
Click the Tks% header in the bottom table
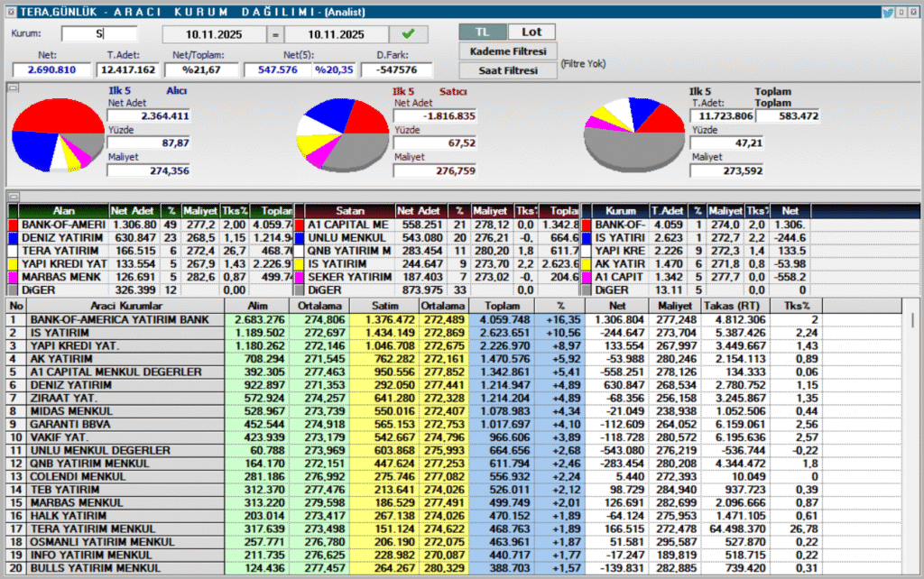point(797,306)
